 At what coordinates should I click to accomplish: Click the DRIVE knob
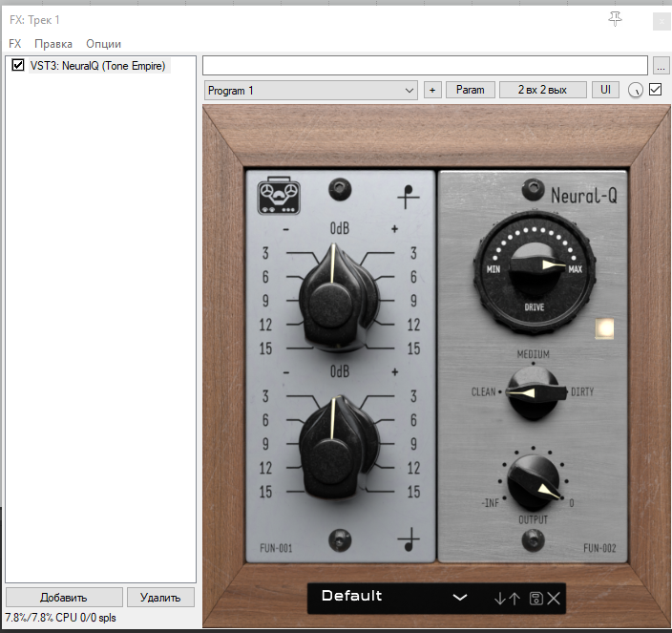pos(535,271)
